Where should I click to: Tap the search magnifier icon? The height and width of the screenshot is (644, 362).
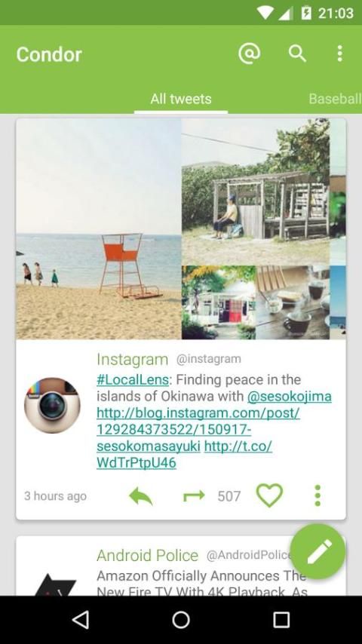[297, 54]
